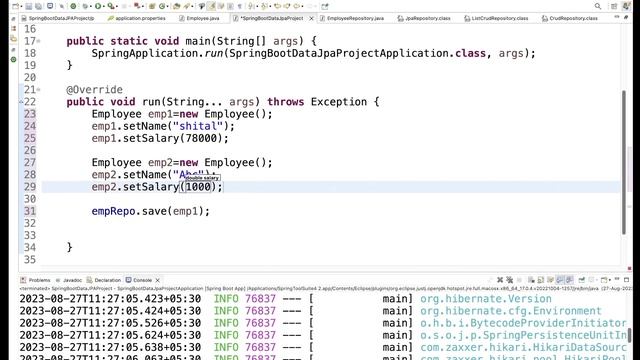The image size is (640, 360).
Task: Toggle Word Wrap toolbar icon
Action: (221, 7)
